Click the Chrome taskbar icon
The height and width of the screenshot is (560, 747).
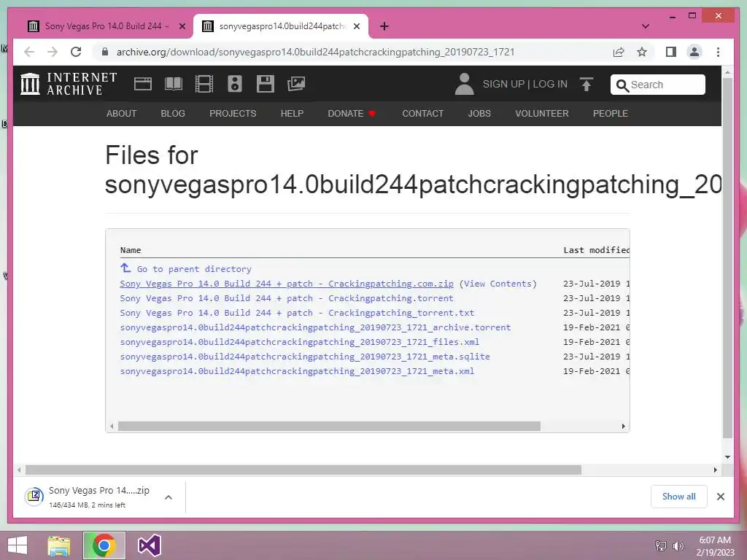[x=104, y=545]
